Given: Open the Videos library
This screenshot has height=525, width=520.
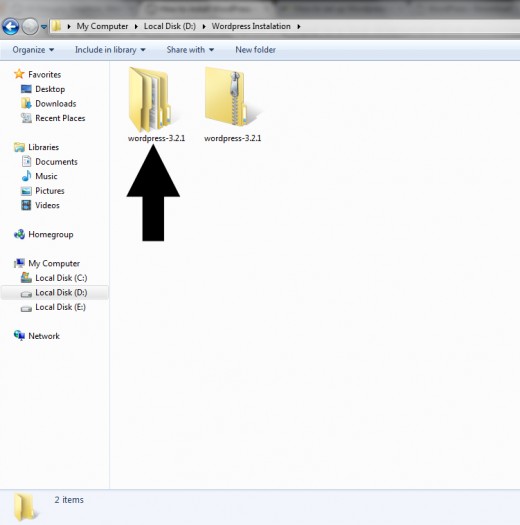Looking at the screenshot, I should (47, 205).
